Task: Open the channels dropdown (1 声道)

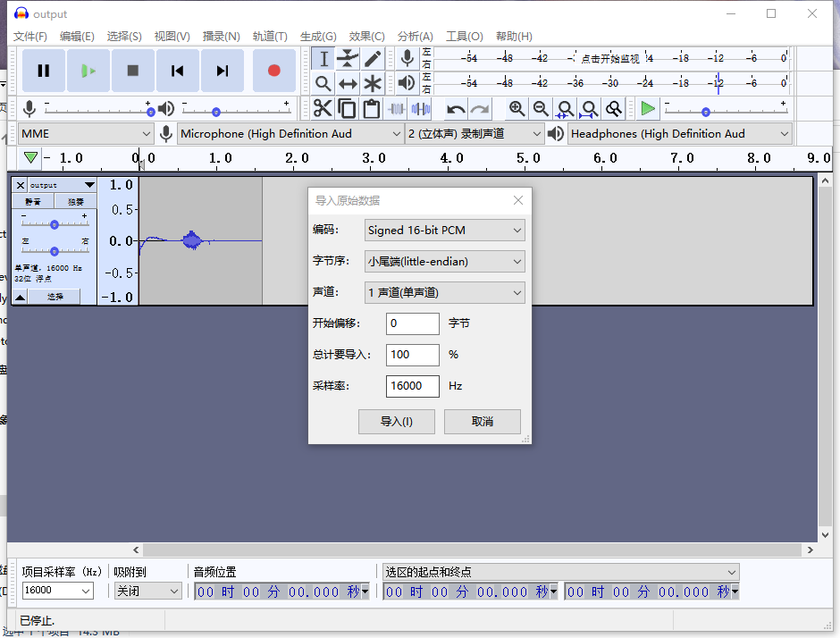Action: pyautogui.click(x=444, y=293)
